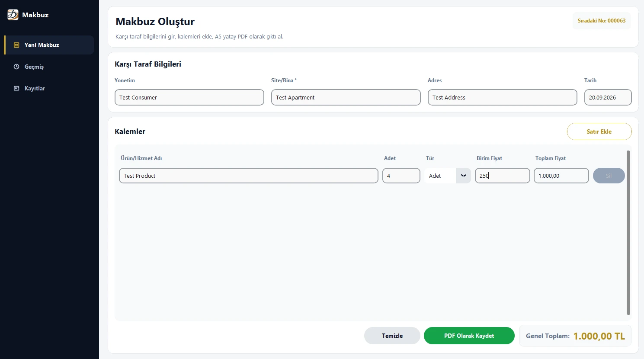Image resolution: width=644 pixels, height=359 pixels.
Task: Click the Birim Fiyat column header
Action: [x=489, y=158]
